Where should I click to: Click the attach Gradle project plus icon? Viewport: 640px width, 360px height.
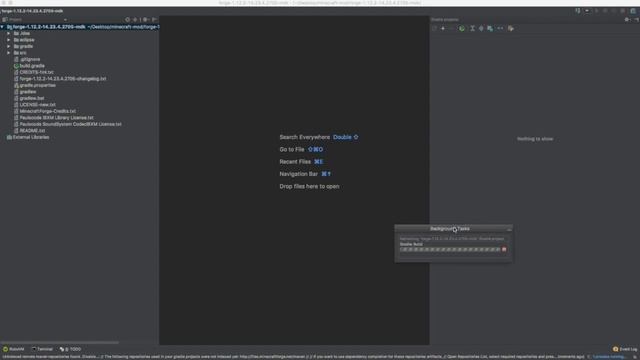tap(443, 29)
